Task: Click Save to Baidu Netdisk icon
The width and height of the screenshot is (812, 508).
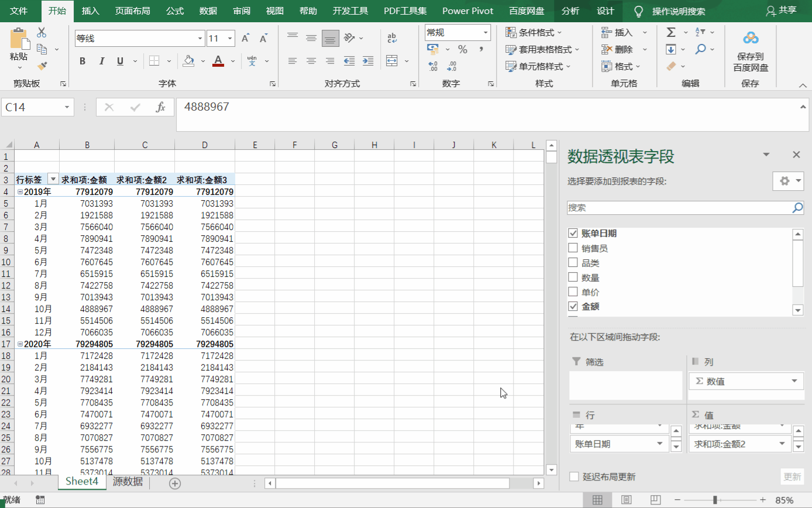Action: (x=751, y=39)
